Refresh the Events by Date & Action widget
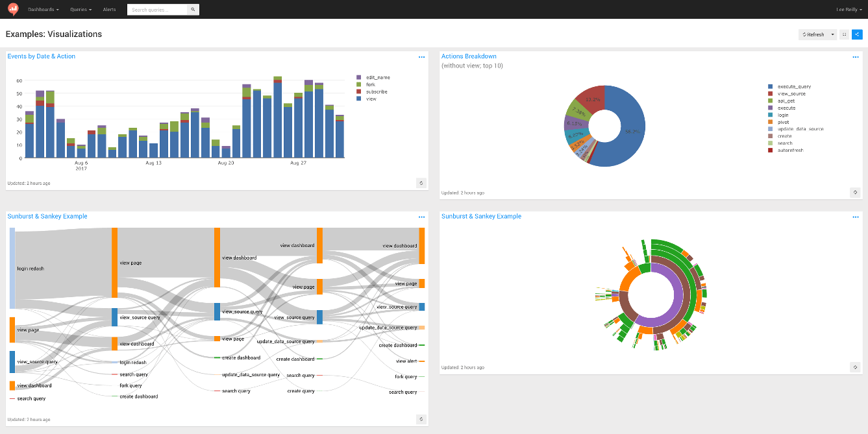This screenshot has height=434, width=868. click(421, 183)
